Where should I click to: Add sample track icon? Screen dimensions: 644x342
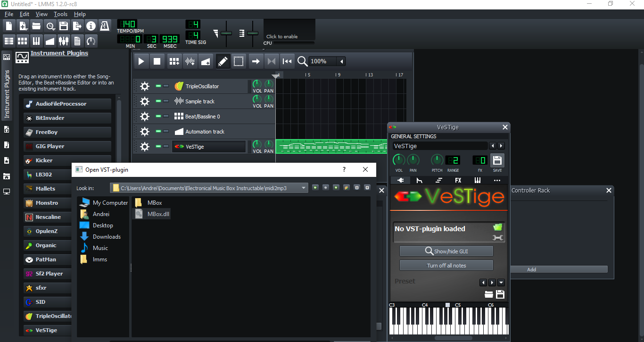(x=190, y=61)
